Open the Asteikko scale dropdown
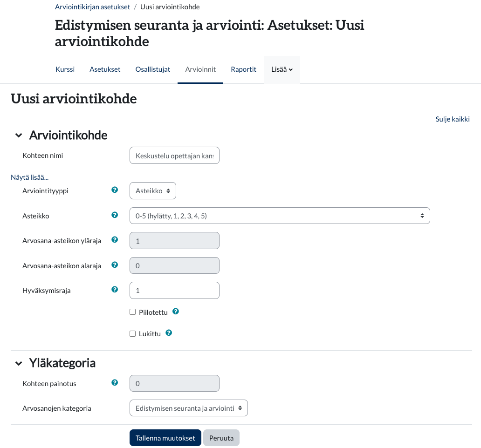This screenshot has width=481, height=448. pyautogui.click(x=279, y=216)
